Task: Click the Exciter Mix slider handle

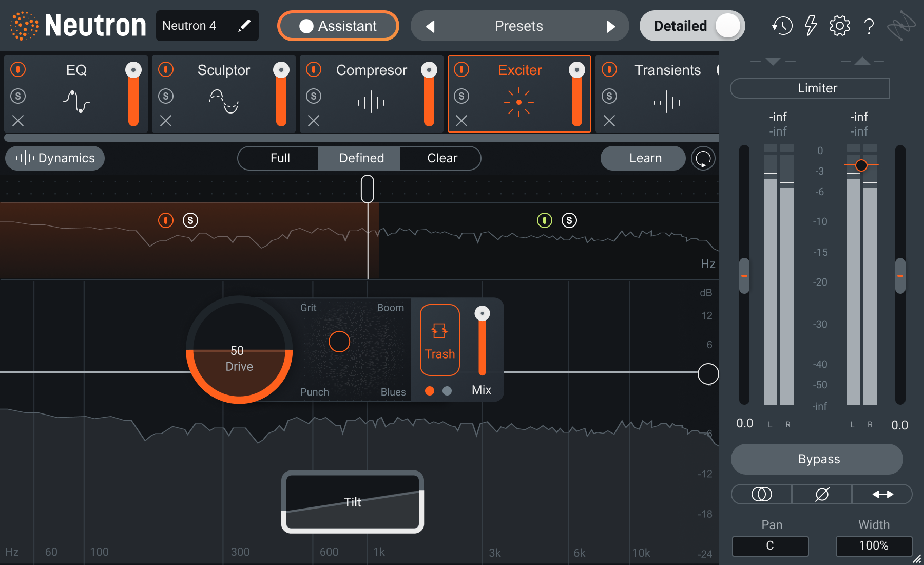Action: tap(482, 313)
